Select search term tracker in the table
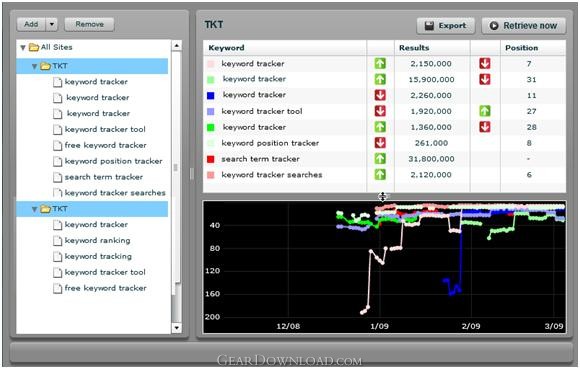 (x=260, y=159)
